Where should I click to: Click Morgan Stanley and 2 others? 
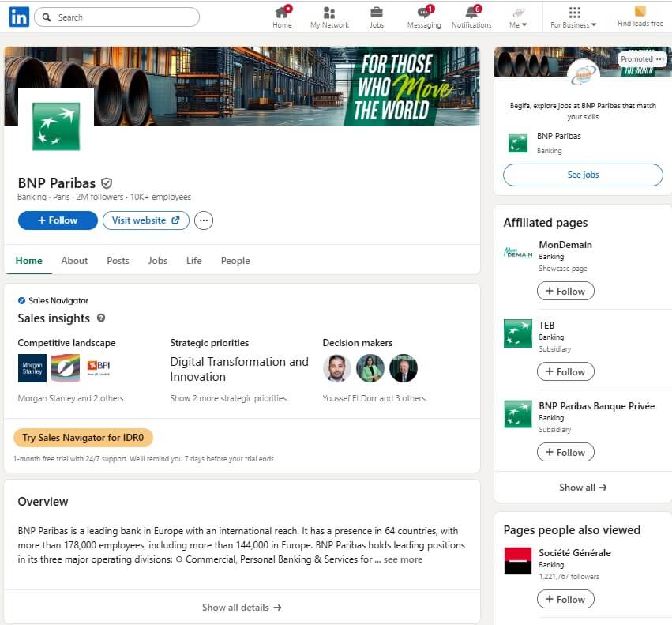[71, 398]
